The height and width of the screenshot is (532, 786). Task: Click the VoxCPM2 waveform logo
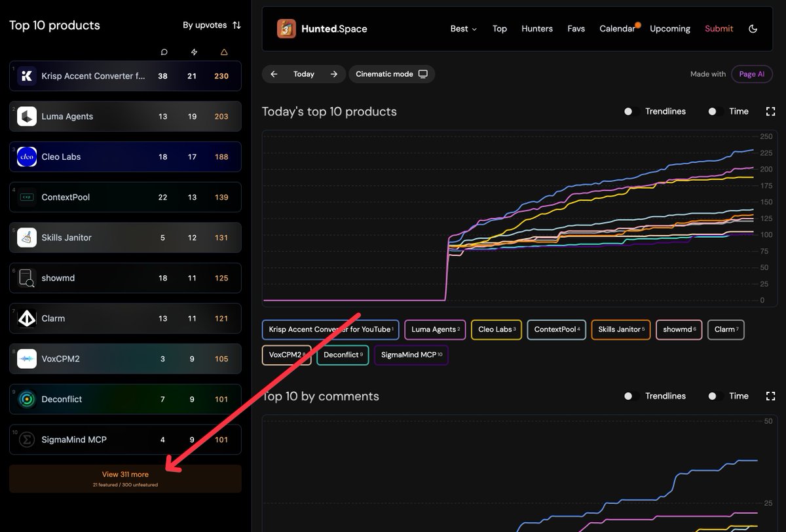click(27, 359)
